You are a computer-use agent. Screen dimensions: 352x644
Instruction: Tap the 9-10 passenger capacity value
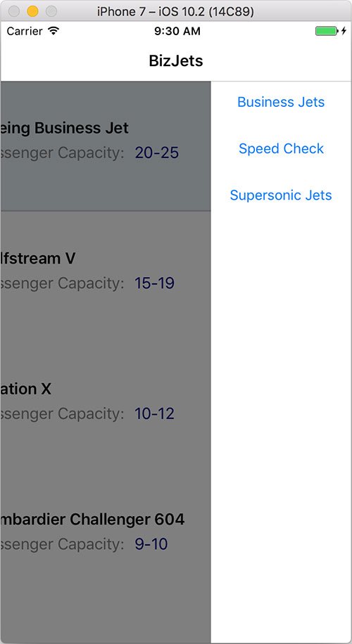point(151,544)
